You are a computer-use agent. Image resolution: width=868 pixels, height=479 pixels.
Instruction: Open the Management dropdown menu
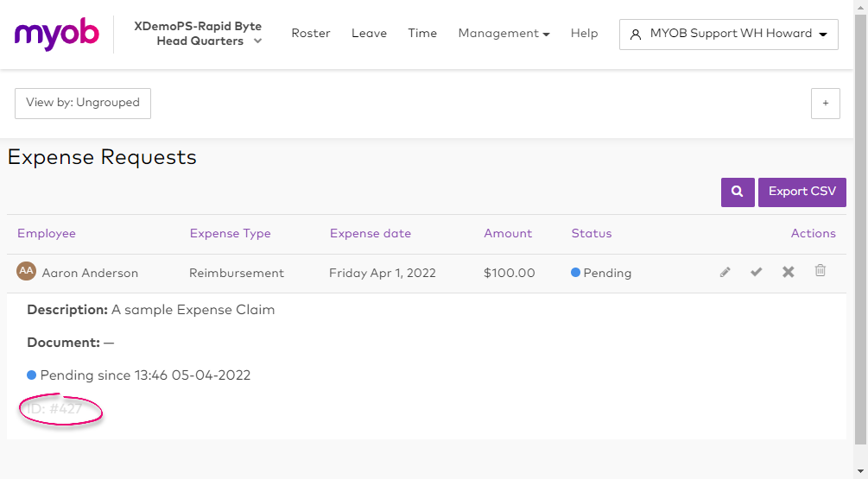(504, 34)
